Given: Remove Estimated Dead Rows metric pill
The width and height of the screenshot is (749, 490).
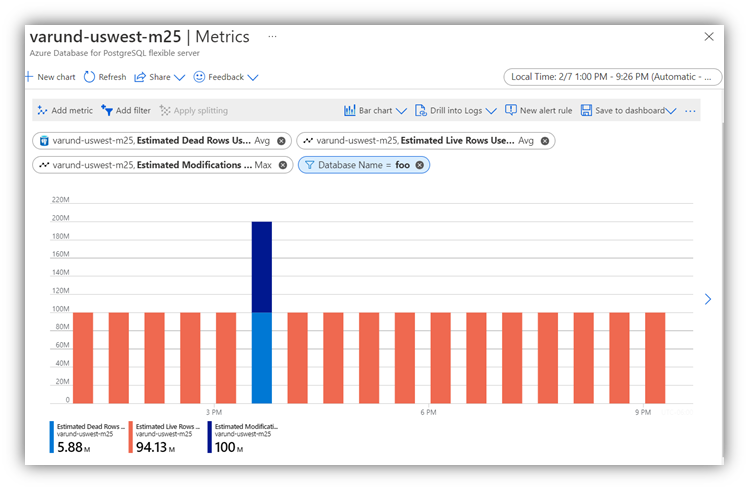Looking at the screenshot, I should coord(281,141).
